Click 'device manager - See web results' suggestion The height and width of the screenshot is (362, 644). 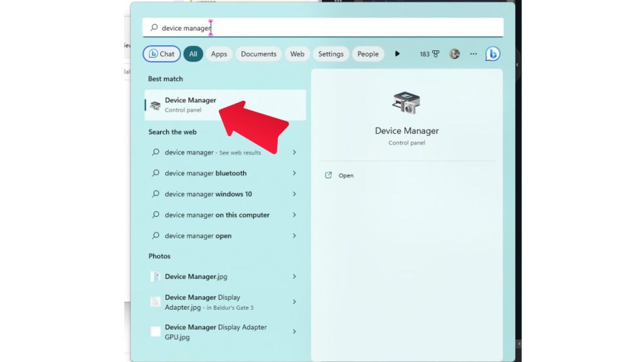coord(225,152)
